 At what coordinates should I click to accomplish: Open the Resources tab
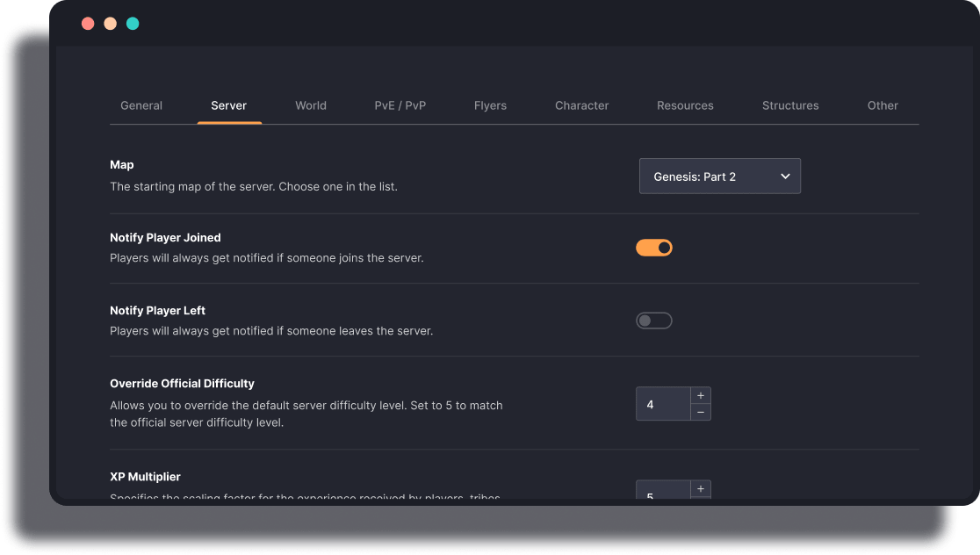coord(685,105)
